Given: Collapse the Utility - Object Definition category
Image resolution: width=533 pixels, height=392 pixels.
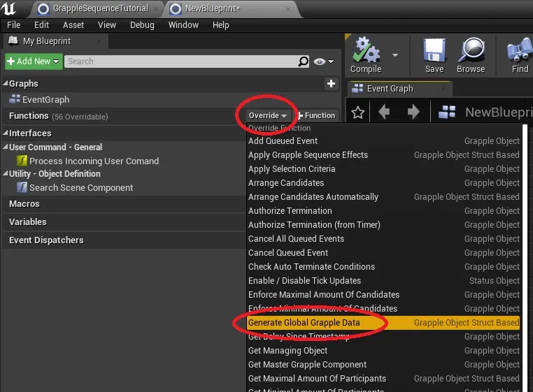Looking at the screenshot, I should coord(6,173).
